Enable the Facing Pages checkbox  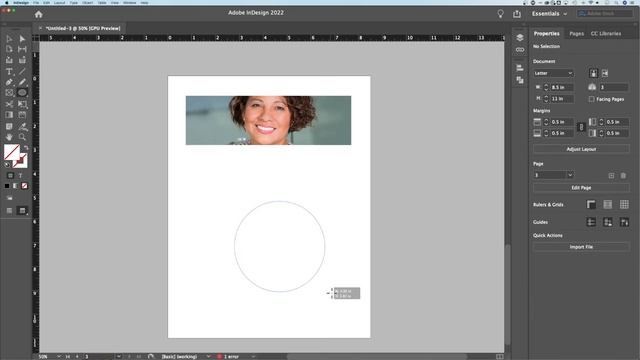591,99
